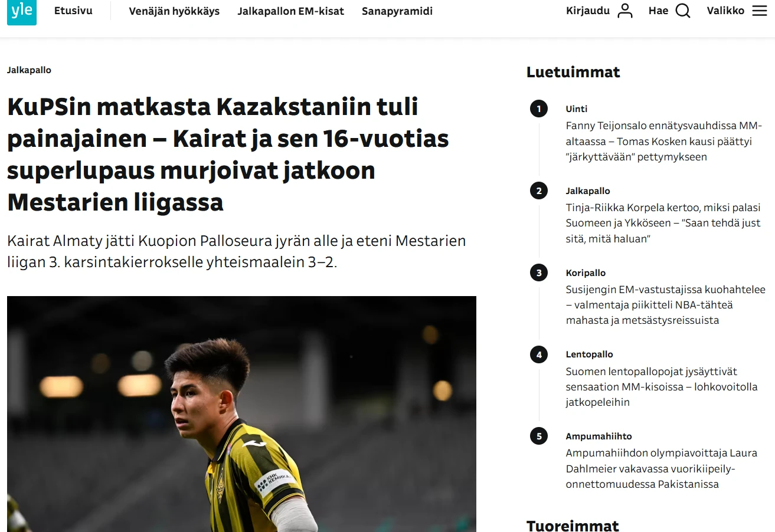Go to Etusivu in the top navigation
Screen dimensions: 775x532
(x=73, y=11)
